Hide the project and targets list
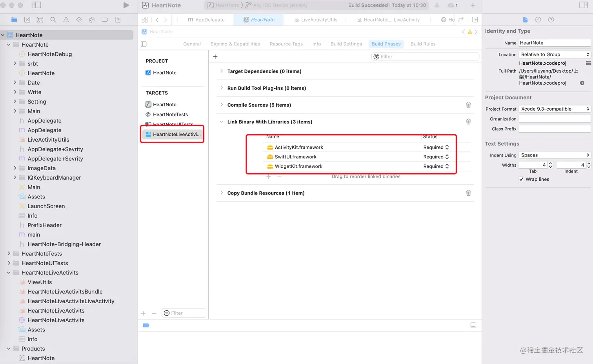Image resolution: width=593 pixels, height=364 pixels. (144, 44)
